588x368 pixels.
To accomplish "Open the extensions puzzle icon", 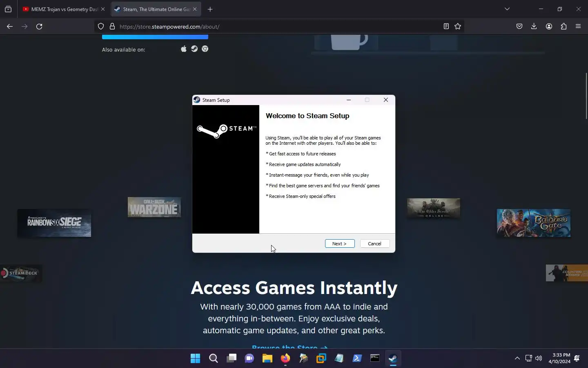I will point(563,27).
